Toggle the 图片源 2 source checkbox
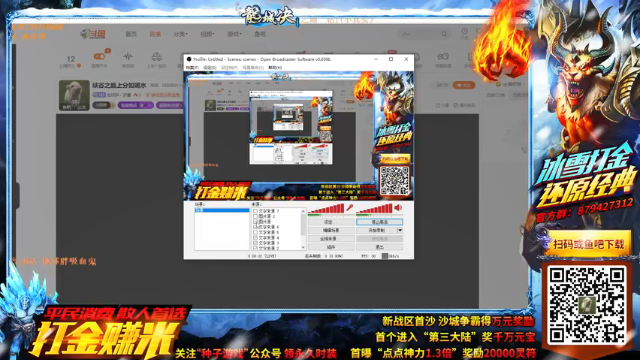The width and height of the screenshot is (640, 360). coord(255,216)
